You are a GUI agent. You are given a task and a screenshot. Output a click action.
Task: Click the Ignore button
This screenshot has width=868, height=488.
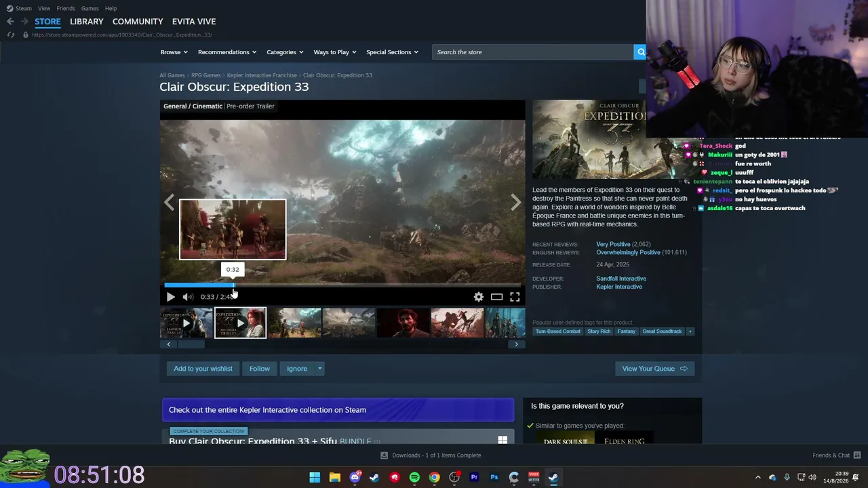[297, 369]
